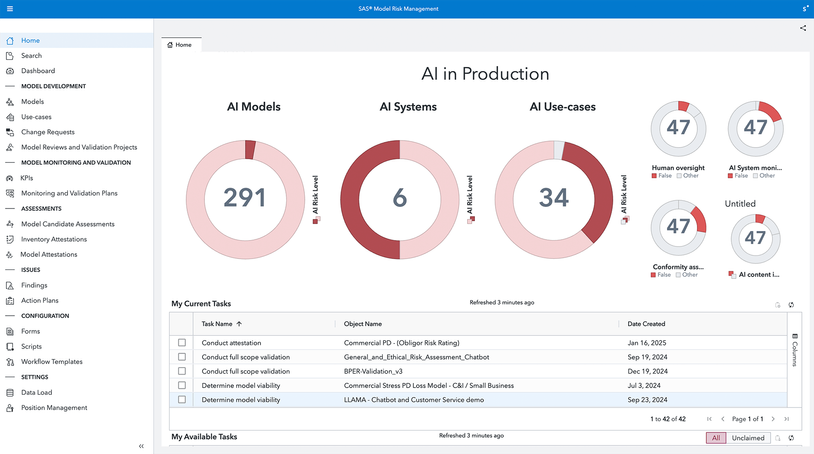Tick the LLAMA Chatbot task checkbox
Image resolution: width=814 pixels, height=454 pixels.
click(x=182, y=400)
